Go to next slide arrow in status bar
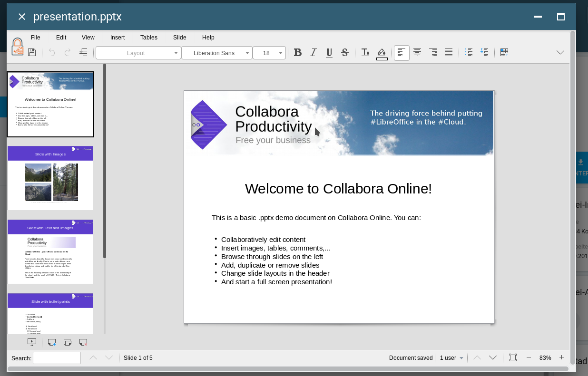This screenshot has height=376, width=588. (x=493, y=357)
